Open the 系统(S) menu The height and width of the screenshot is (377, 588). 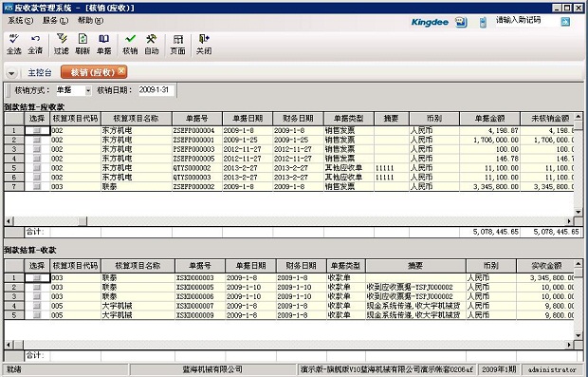pos(20,21)
